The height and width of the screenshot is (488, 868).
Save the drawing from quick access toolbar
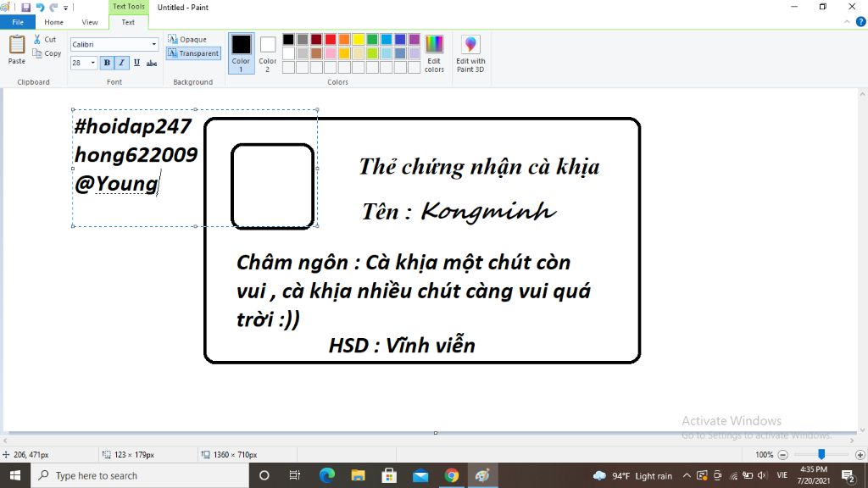point(25,7)
